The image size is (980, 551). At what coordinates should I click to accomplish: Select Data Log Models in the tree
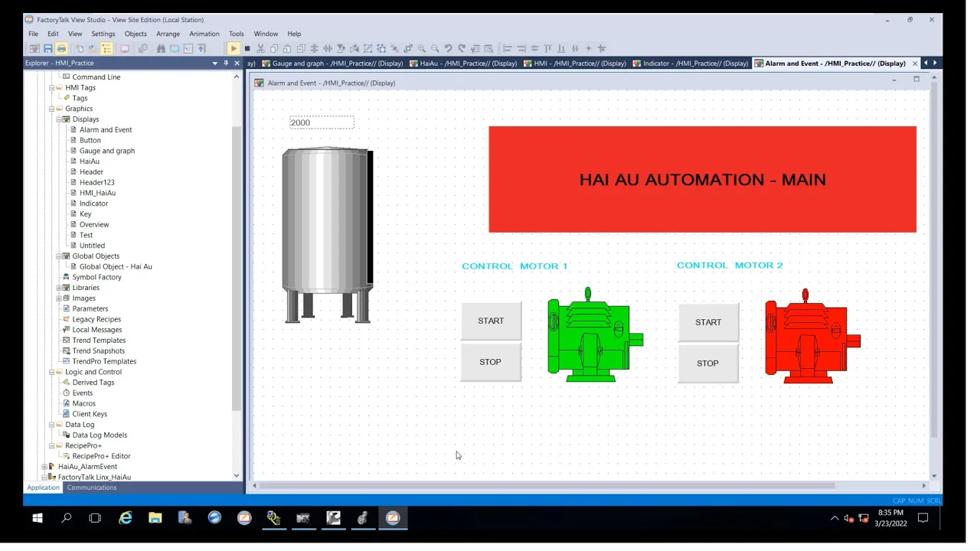tap(100, 435)
